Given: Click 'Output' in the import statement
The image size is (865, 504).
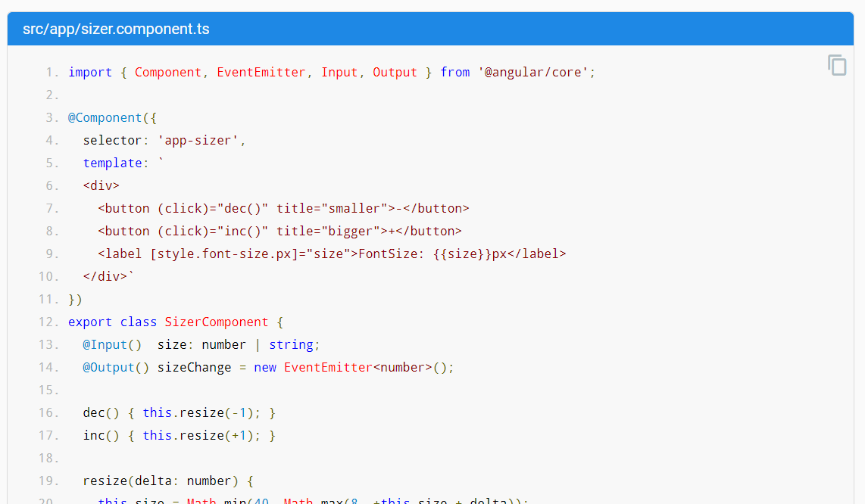Looking at the screenshot, I should coord(395,72).
